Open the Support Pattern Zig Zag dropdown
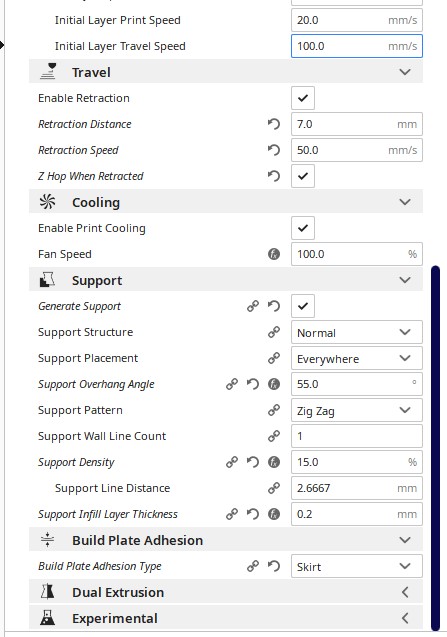The image size is (447, 637). (x=357, y=410)
